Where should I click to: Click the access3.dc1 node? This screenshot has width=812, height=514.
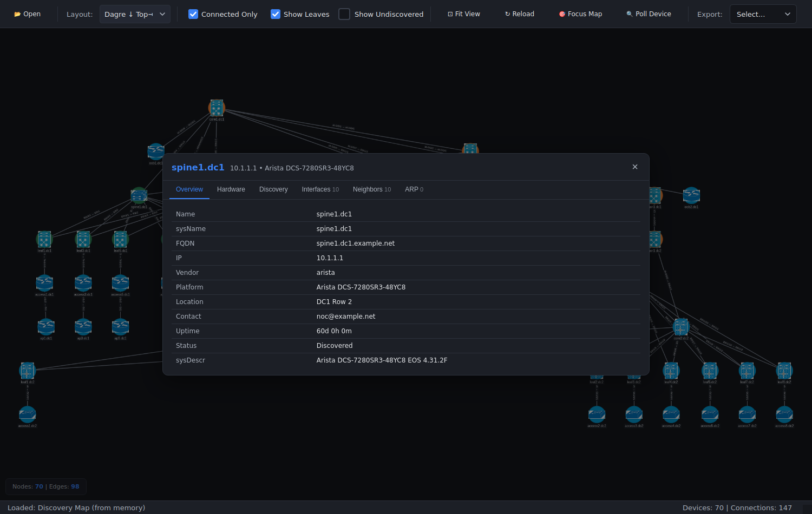83,283
